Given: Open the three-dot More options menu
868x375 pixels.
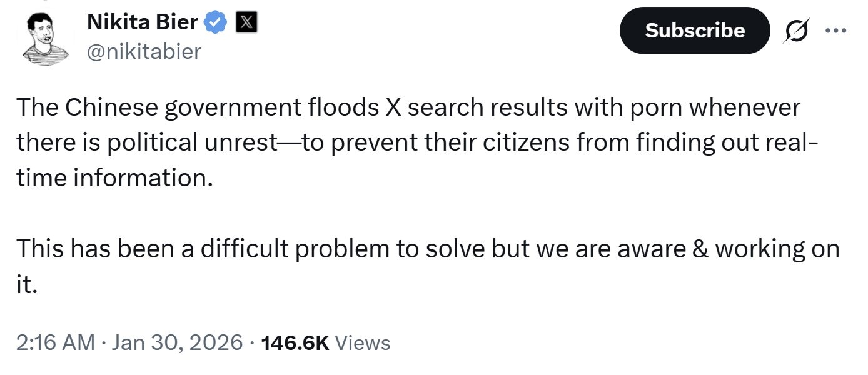Looking at the screenshot, I should pyautogui.click(x=835, y=30).
